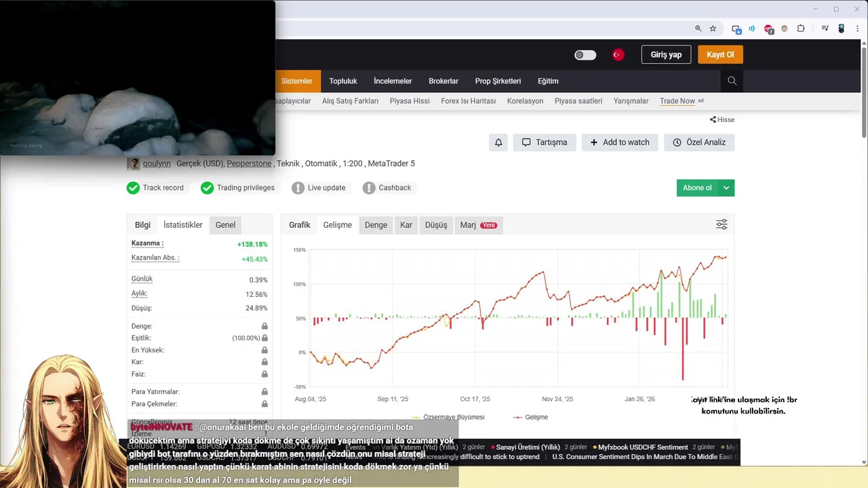Screen dimensions: 868x488
Task: Click the Giriş yap button
Action: 666,55
